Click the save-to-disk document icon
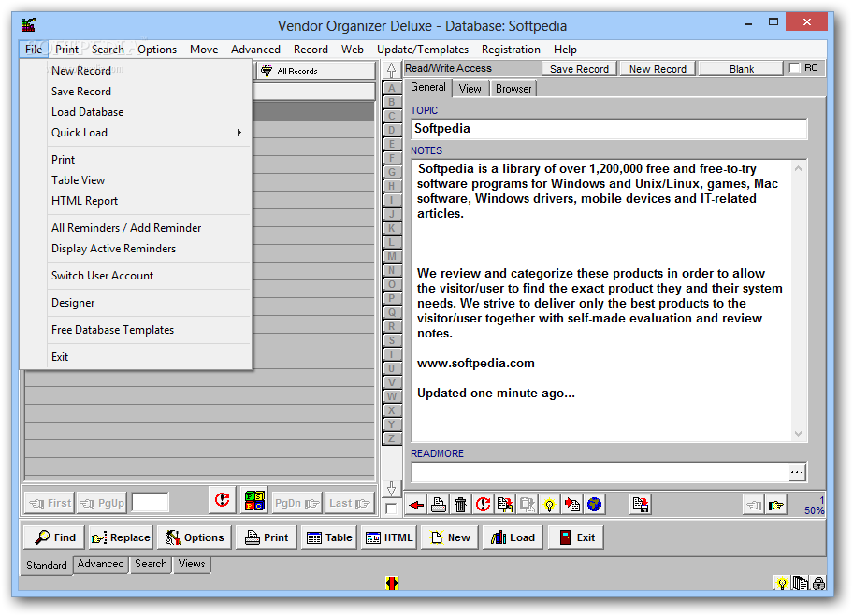 click(x=641, y=505)
